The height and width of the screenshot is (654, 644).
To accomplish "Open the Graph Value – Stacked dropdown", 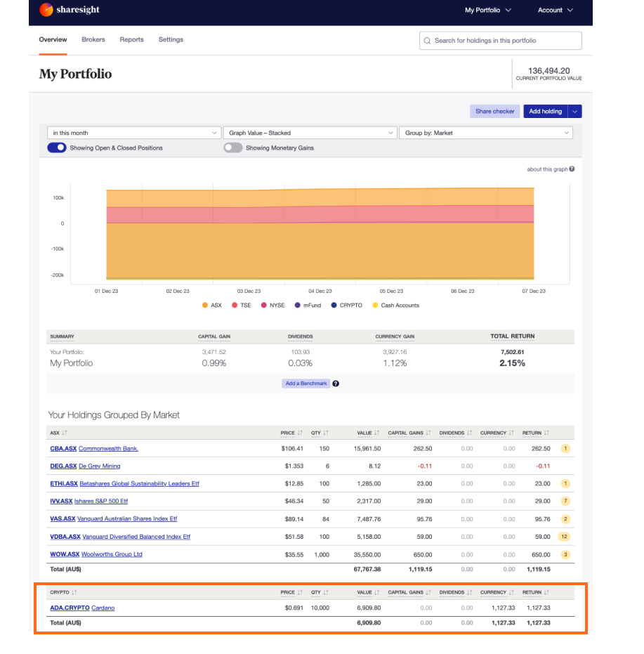I will (x=310, y=133).
